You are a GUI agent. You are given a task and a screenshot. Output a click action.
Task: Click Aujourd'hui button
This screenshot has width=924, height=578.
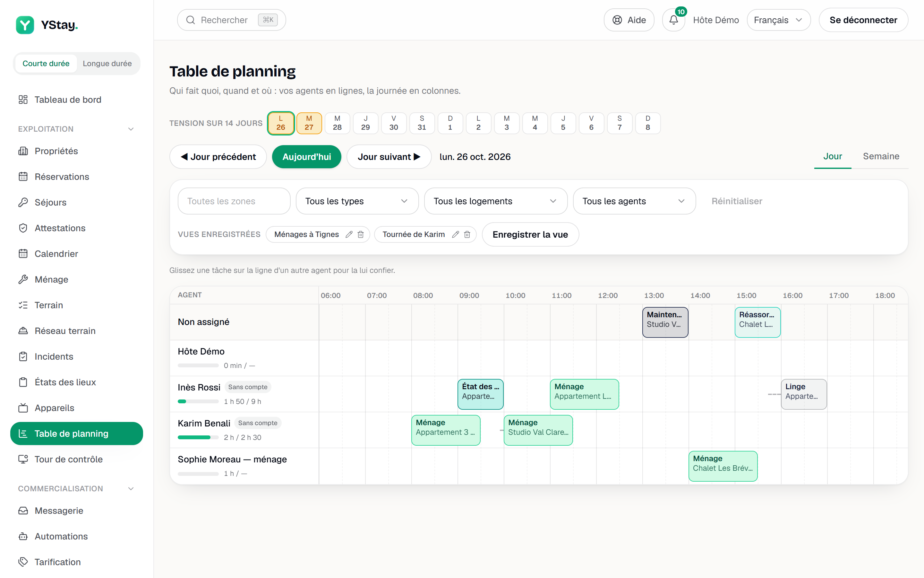307,157
